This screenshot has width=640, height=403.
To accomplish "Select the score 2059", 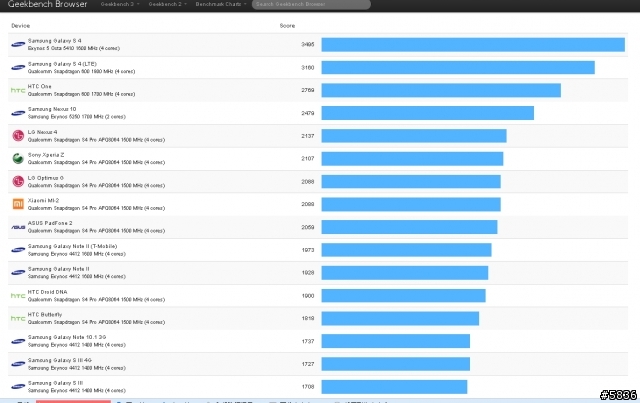I will tap(308, 227).
